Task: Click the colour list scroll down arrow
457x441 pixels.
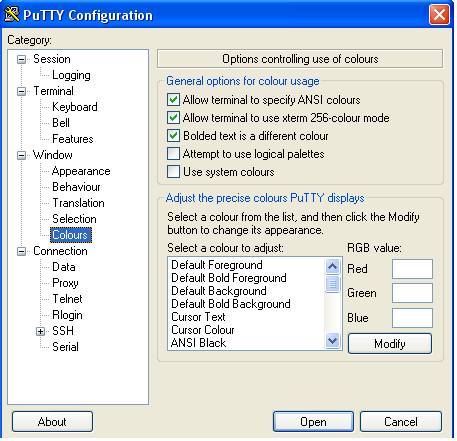Action: [x=332, y=341]
